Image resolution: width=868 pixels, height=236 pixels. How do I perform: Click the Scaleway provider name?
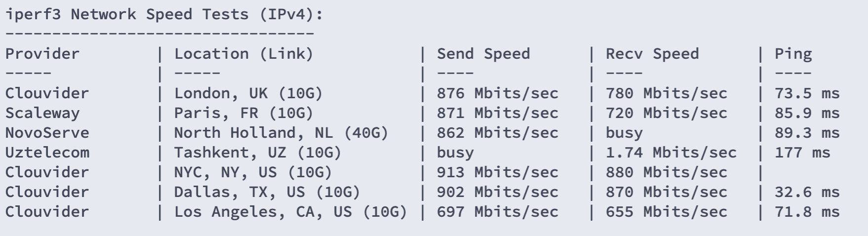[x=42, y=113]
